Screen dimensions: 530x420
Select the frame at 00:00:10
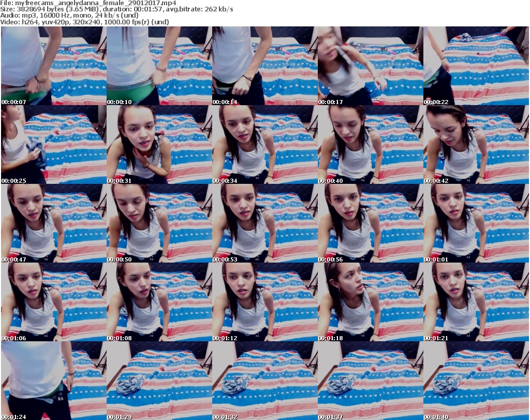click(x=159, y=66)
